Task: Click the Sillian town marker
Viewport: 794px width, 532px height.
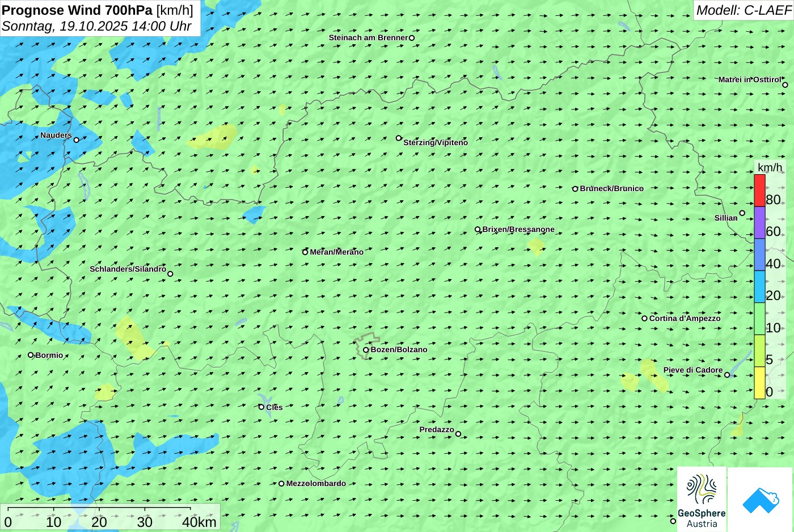Action: pyautogui.click(x=742, y=213)
